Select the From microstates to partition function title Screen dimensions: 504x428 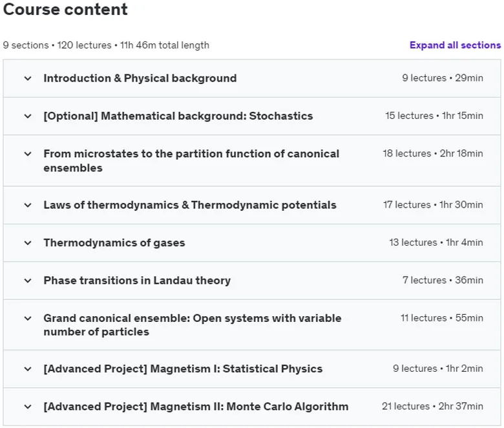coord(191,161)
